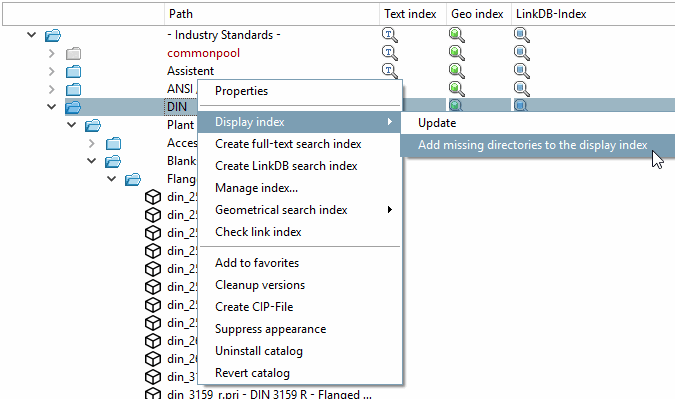675x399 pixels.
Task: Click Geo index icon in commonpool row
Action: pyautogui.click(x=456, y=53)
